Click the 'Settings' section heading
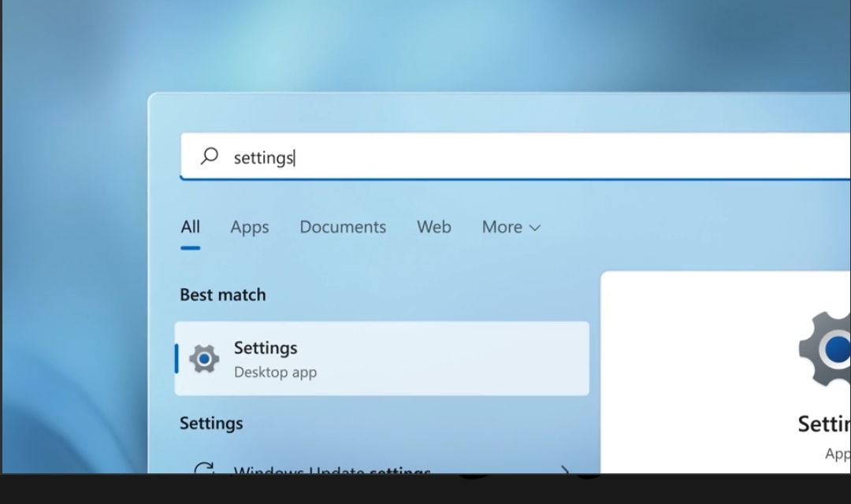The height and width of the screenshot is (504, 851). [x=211, y=423]
